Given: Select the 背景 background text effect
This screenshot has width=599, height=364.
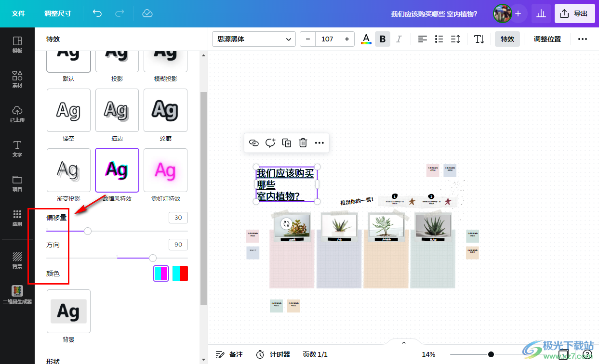Looking at the screenshot, I should (x=68, y=311).
